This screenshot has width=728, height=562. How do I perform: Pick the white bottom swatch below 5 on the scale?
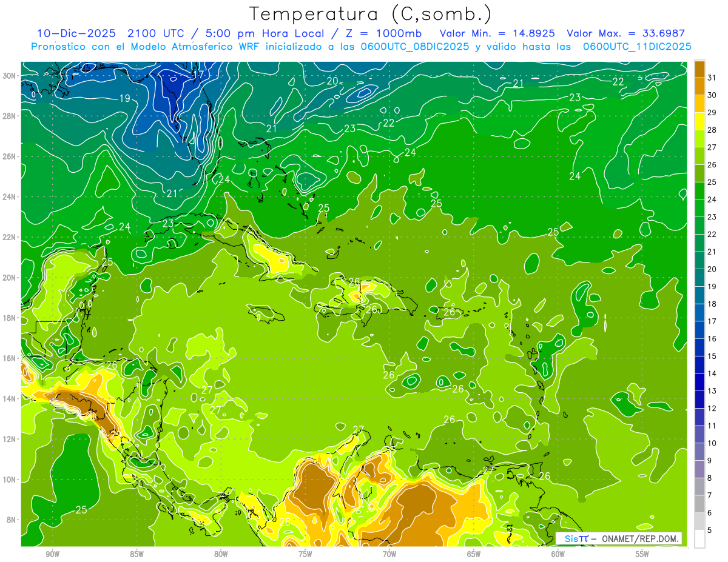pos(700,539)
